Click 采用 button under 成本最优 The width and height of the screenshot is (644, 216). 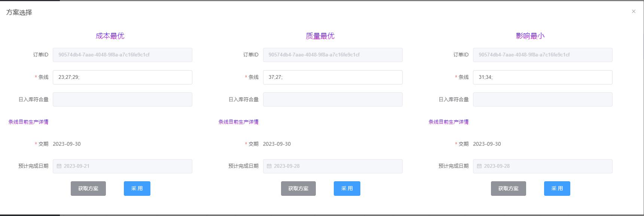pos(137,189)
